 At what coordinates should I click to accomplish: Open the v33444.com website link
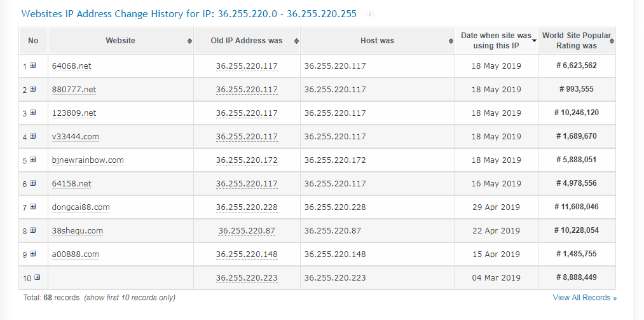76,136
